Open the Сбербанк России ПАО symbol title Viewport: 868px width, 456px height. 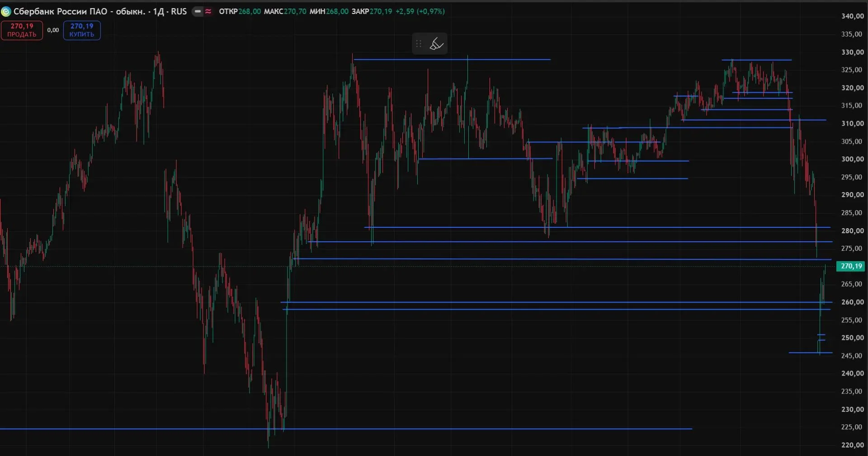(80, 11)
